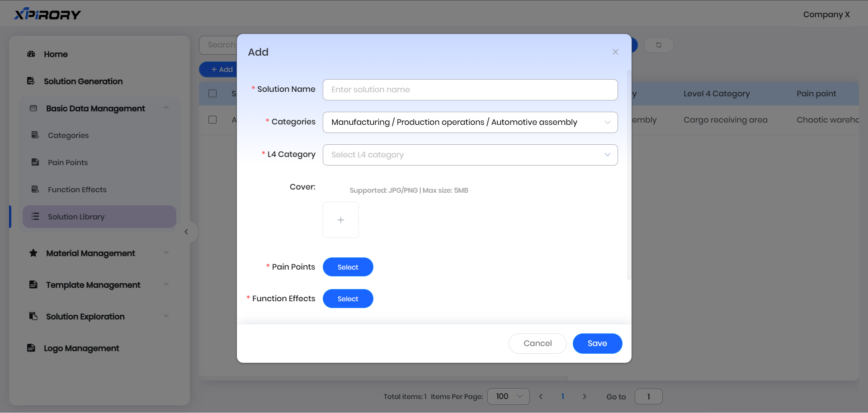868x413 pixels.
Task: Open the Categories cascader dropdown
Action: click(470, 122)
